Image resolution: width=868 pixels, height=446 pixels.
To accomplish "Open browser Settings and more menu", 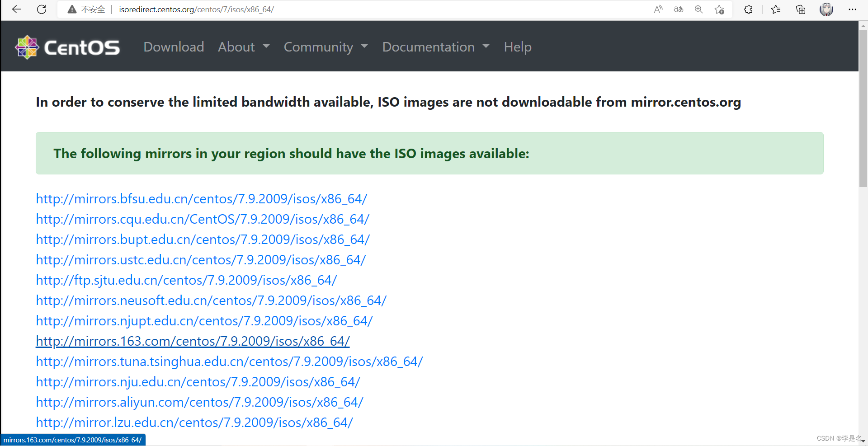I will (853, 9).
